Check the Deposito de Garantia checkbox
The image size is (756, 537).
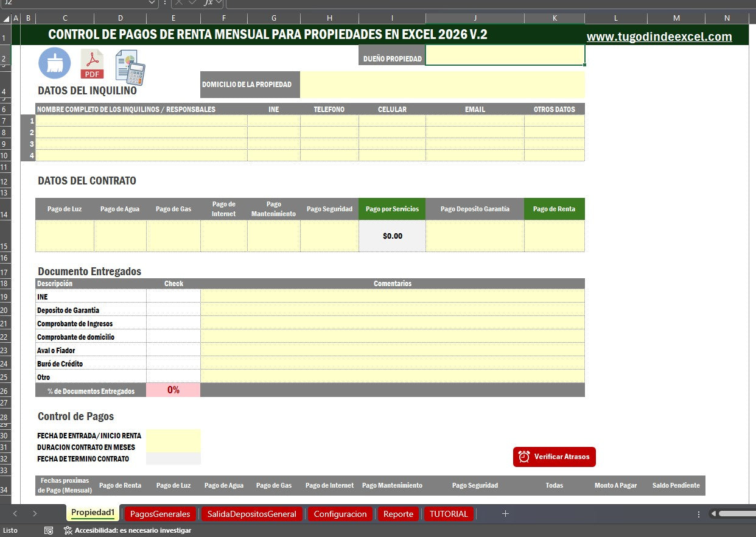[x=173, y=309]
